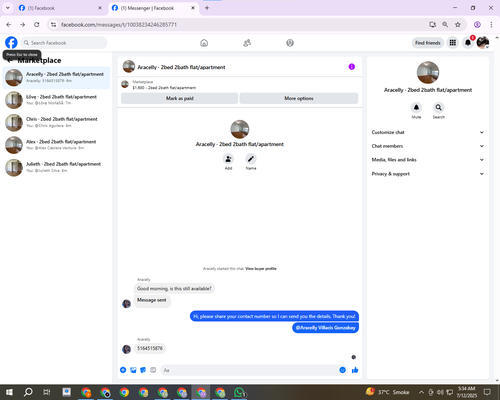Click the phone number message 5164515876
Viewport: 500px width, 400px height.
click(x=150, y=348)
